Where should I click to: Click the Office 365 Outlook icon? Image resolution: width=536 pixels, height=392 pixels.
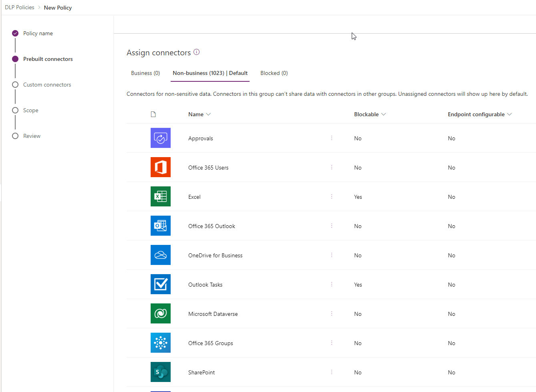click(x=161, y=226)
